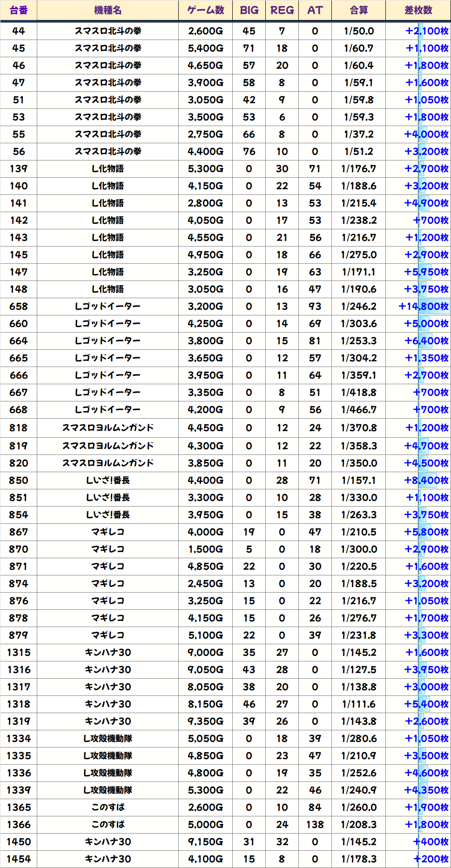Viewport: 451px width, 868px height.
Task: Click the 台番 column header
Action: point(19,10)
